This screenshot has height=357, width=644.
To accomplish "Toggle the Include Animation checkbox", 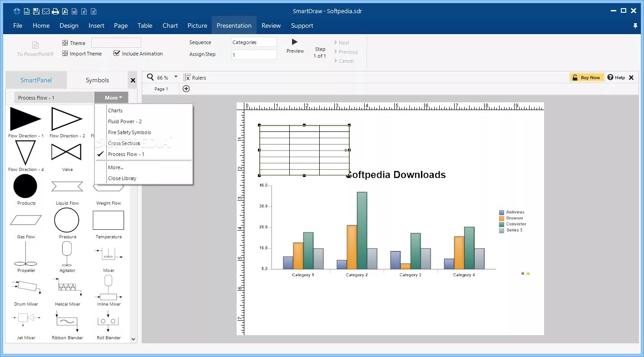I will click(117, 53).
